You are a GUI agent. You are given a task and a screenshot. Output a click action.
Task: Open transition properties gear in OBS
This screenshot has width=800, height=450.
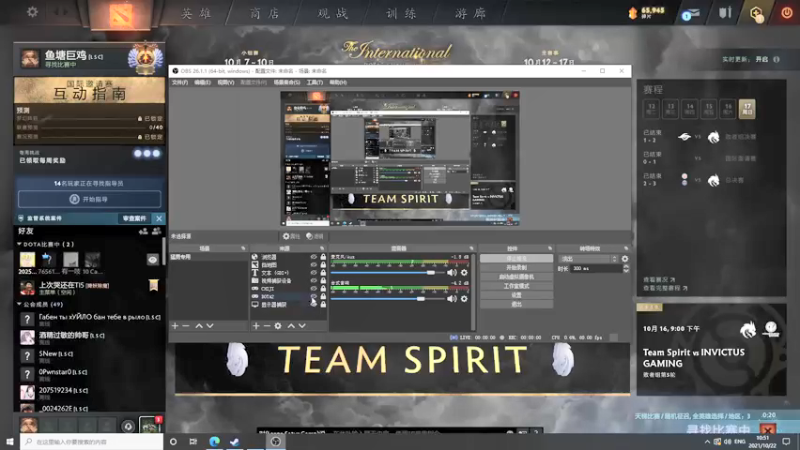625,259
